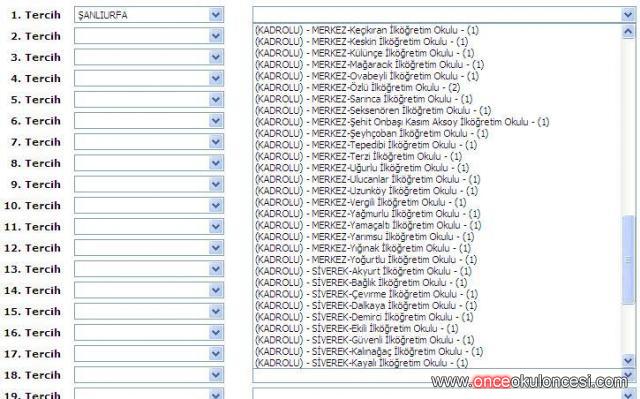Viewport: 640px width, 399px height.
Task: Click the school list scroll-up arrow
Action: coord(628,31)
